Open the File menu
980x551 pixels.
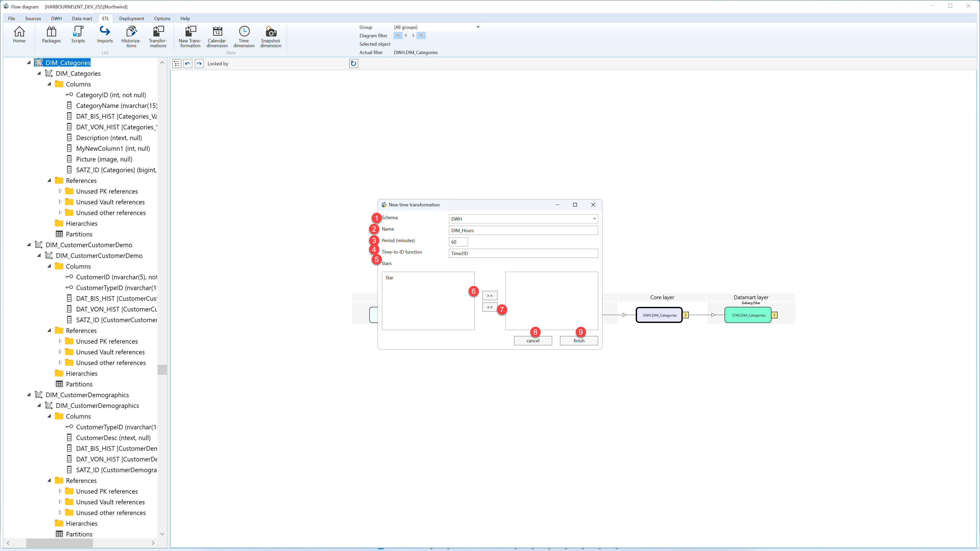click(x=11, y=18)
